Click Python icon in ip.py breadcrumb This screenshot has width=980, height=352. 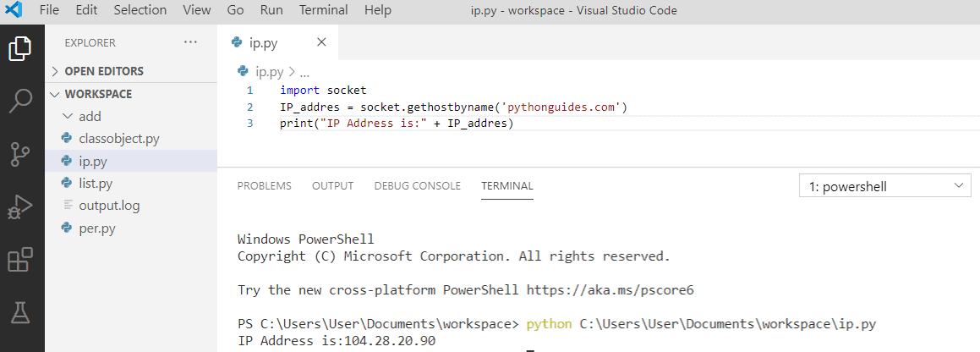(x=243, y=72)
